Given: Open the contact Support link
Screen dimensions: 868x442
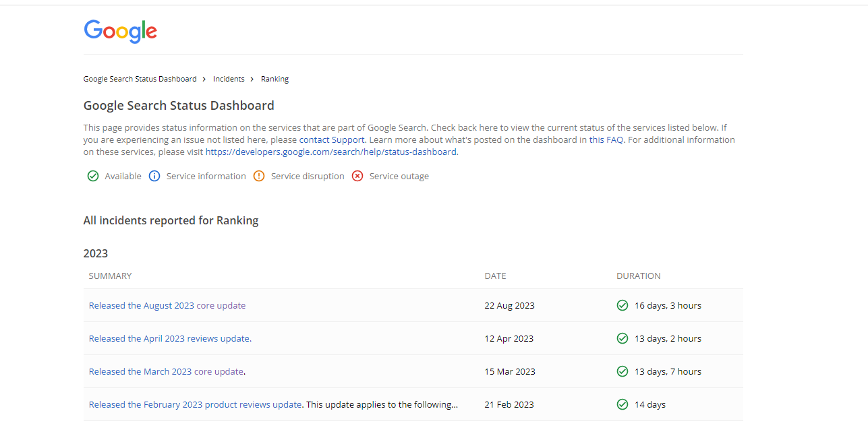Looking at the screenshot, I should coord(332,139).
